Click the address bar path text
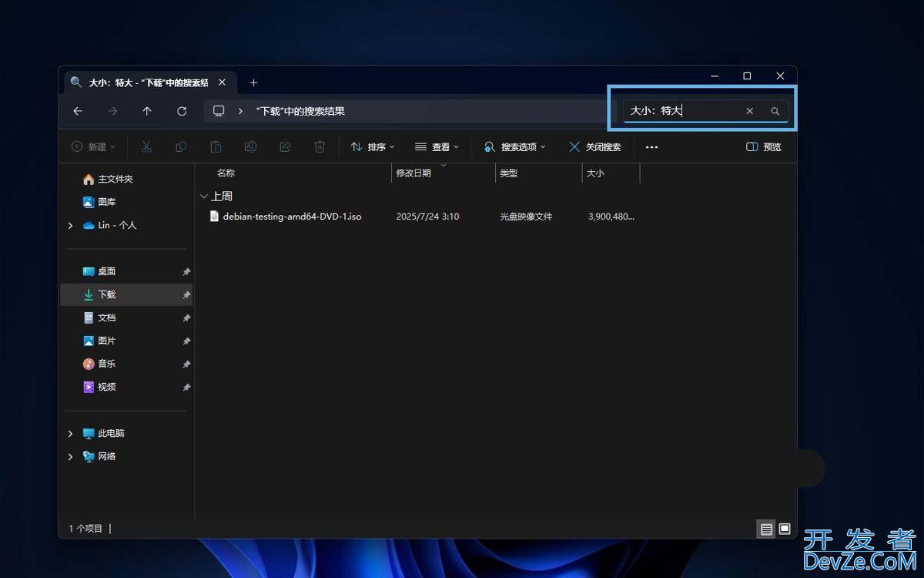The height and width of the screenshot is (578, 924). (x=300, y=111)
